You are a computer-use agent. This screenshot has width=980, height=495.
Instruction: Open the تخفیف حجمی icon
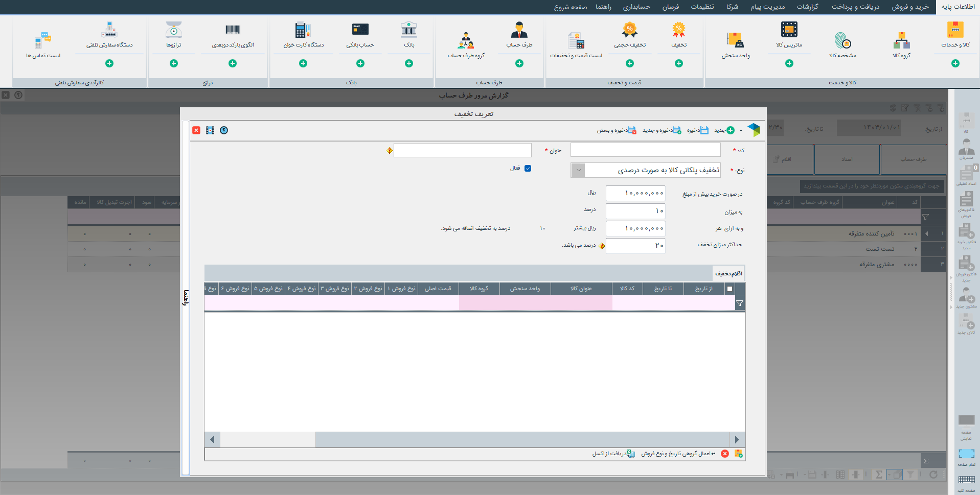pyautogui.click(x=629, y=30)
